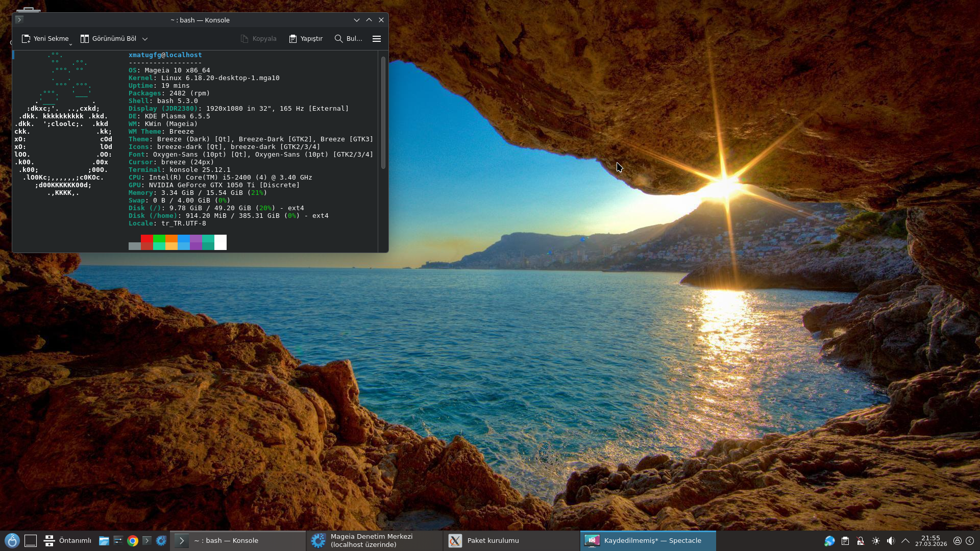
Task: Open the network globe tray icon
Action: 829,541
